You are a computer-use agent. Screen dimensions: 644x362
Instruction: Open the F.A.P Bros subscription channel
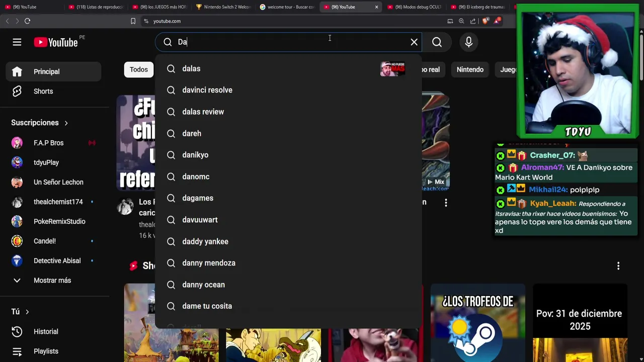coord(48,143)
